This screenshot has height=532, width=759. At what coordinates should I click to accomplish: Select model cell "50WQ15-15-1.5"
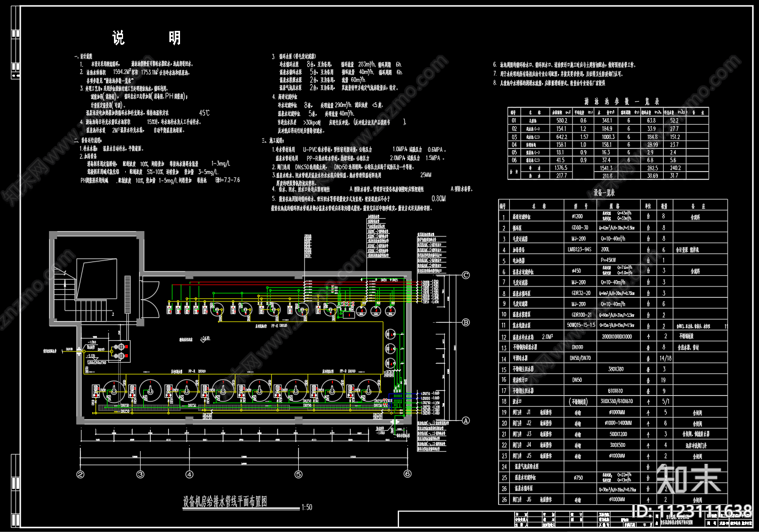(x=581, y=325)
